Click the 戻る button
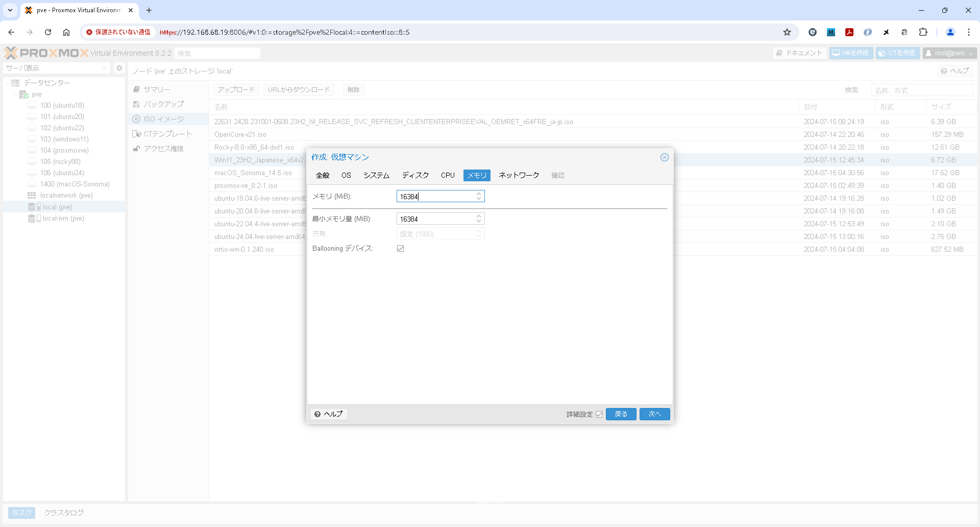This screenshot has height=527, width=980. (x=621, y=414)
